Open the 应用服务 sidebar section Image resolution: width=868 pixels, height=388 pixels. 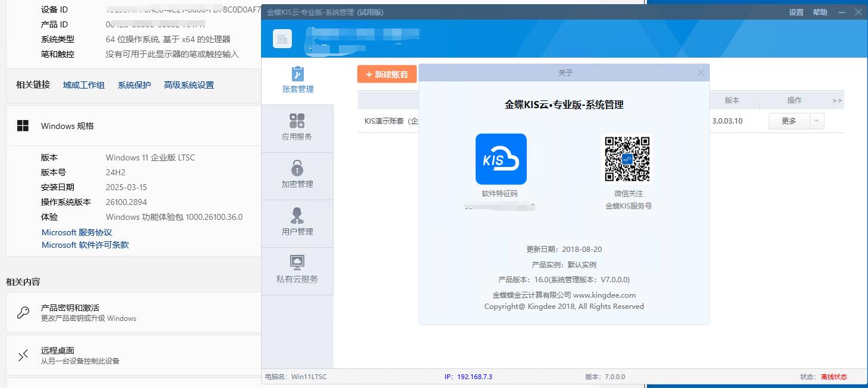coord(297,128)
